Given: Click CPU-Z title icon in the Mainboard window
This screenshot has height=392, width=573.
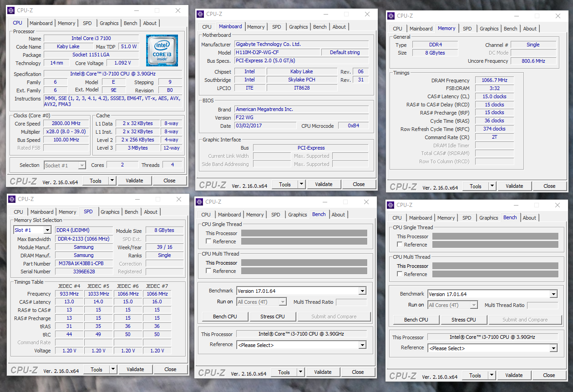Looking at the screenshot, I should (200, 14).
